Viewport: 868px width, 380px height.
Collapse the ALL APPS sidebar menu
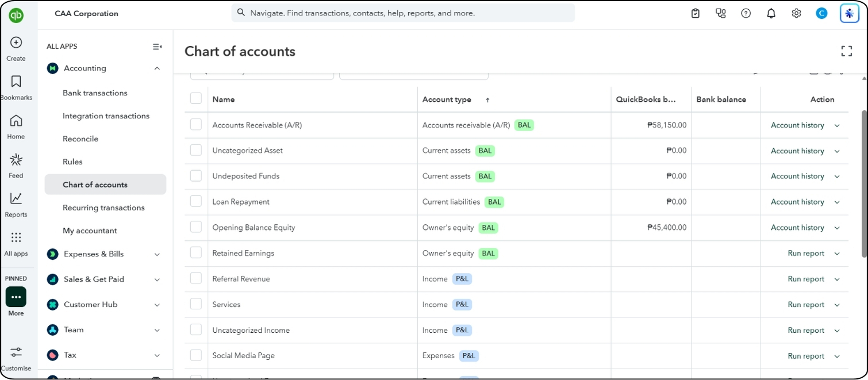click(157, 47)
